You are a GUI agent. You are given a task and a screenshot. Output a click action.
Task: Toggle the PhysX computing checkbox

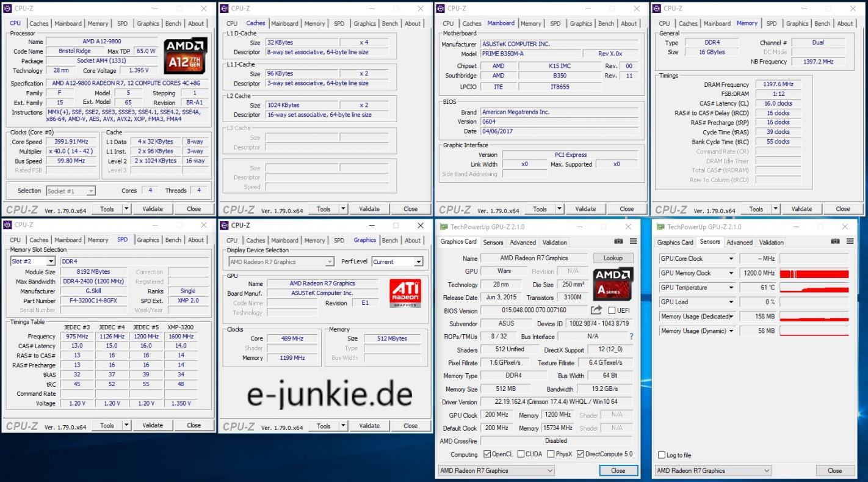pos(551,454)
